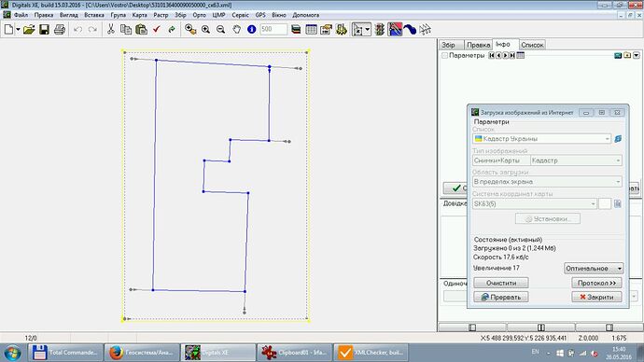Viewport: 644px width, 362px height.
Task: Click the Закрити button
Action: pyautogui.click(x=596, y=297)
